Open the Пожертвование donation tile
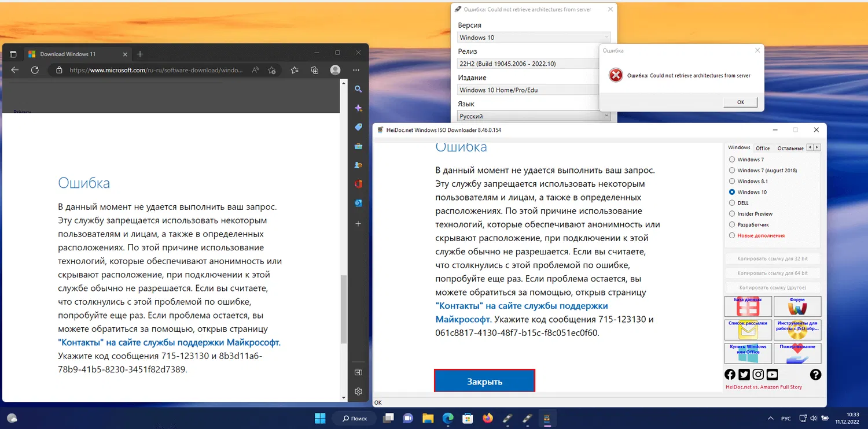The image size is (868, 429). pyautogui.click(x=797, y=353)
